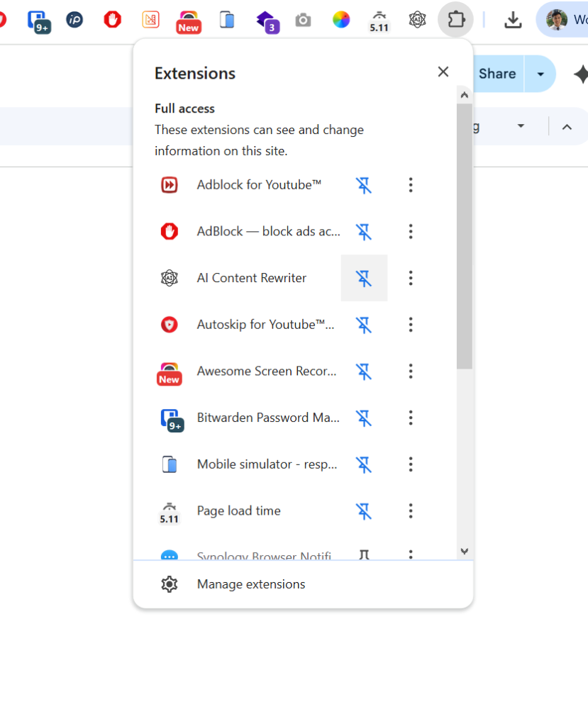Click the camera extension icon in the toolbar

[x=303, y=20]
